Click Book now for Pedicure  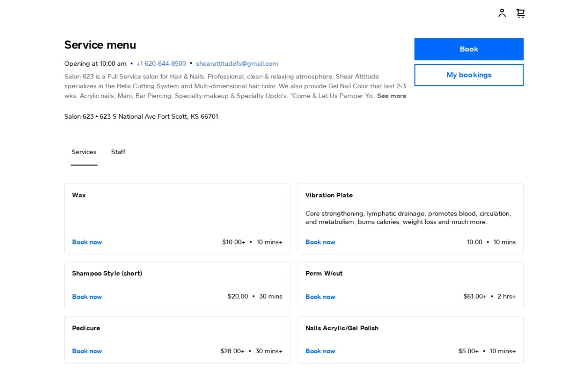[x=87, y=351]
